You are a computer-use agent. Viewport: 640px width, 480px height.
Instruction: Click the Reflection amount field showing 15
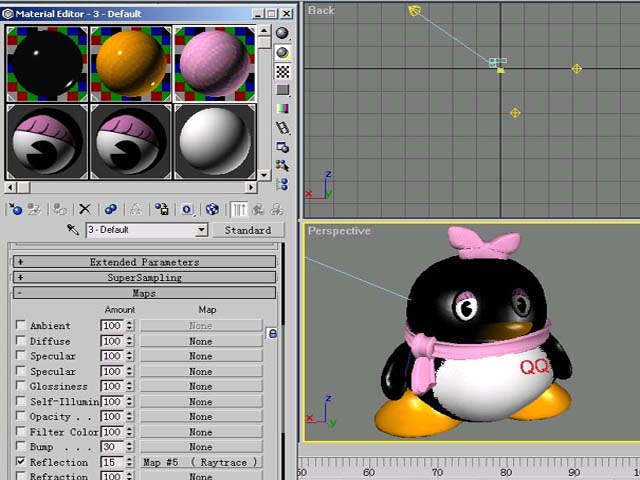(113, 462)
